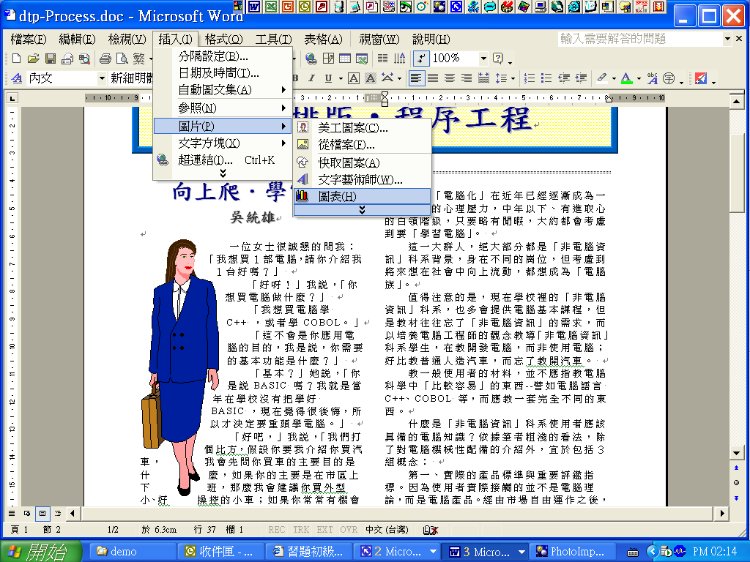The width and height of the screenshot is (750, 562).
Task: Switch to 收件匣 taskbar button
Action: click(220, 551)
